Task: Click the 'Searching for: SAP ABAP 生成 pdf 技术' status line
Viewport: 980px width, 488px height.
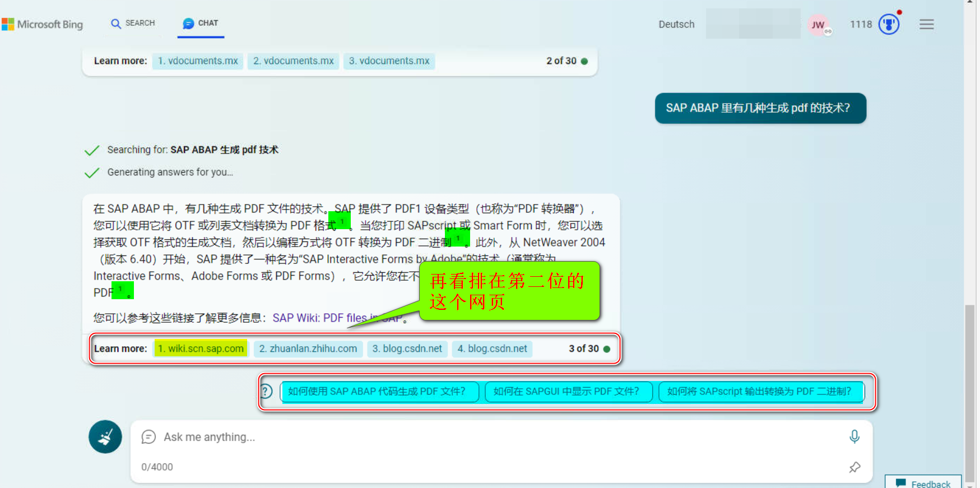Action: click(193, 150)
